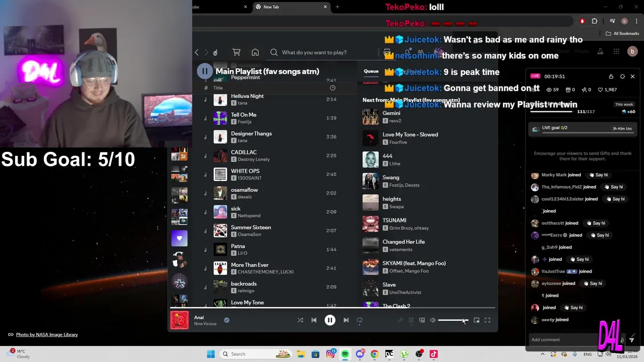Click the heights album thumbnail in queue

pos(371,203)
